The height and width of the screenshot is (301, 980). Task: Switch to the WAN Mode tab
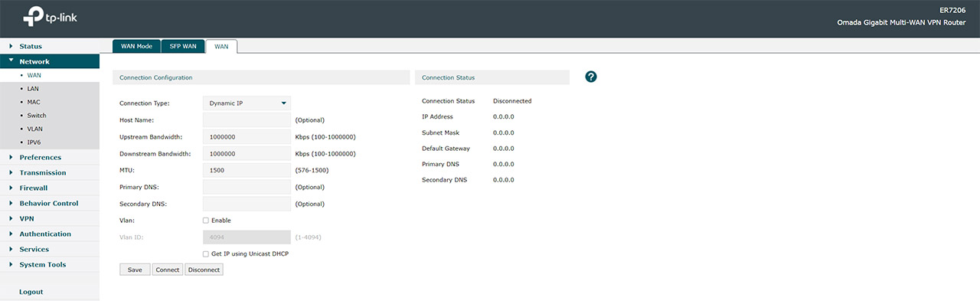point(137,46)
